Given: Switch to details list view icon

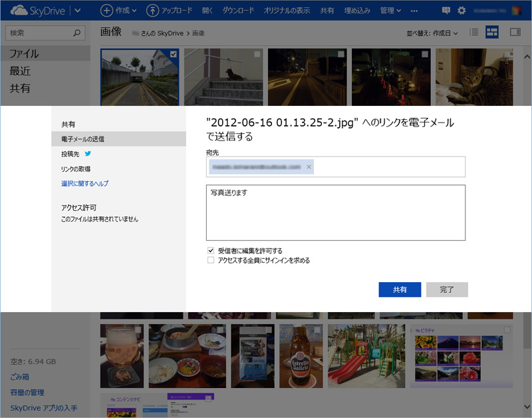Looking at the screenshot, I should coord(474,32).
